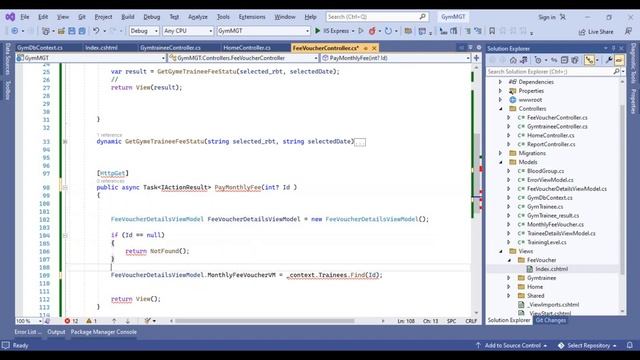
Task: Open GymMGT.Controllers.FeeVoucherController class dropdown
Action: click(243, 58)
